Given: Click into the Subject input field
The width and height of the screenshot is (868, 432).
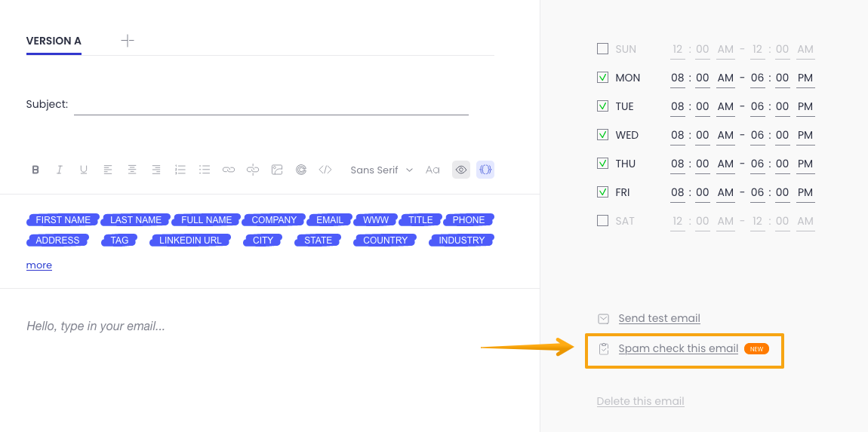Looking at the screenshot, I should coord(271,105).
